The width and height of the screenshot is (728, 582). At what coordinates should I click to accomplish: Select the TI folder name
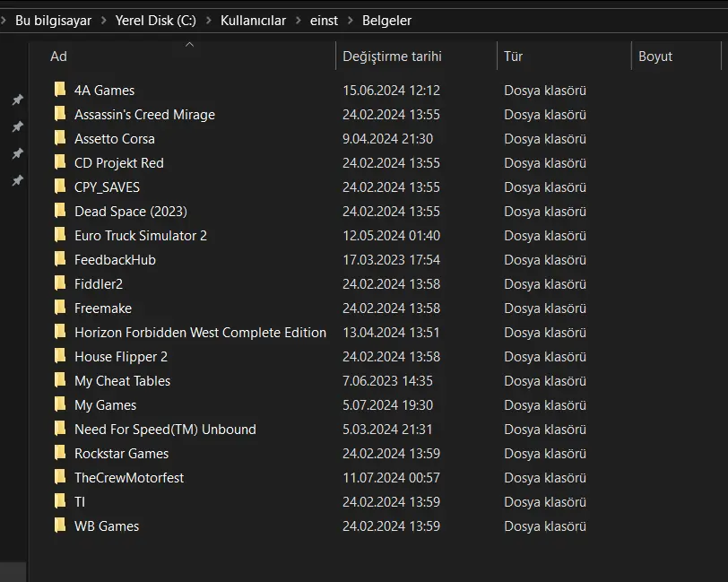80,502
